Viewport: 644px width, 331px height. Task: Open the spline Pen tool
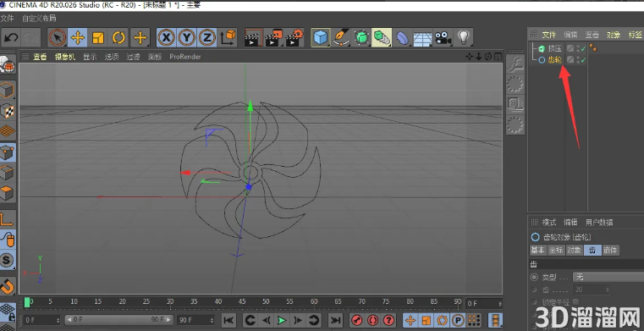click(341, 38)
